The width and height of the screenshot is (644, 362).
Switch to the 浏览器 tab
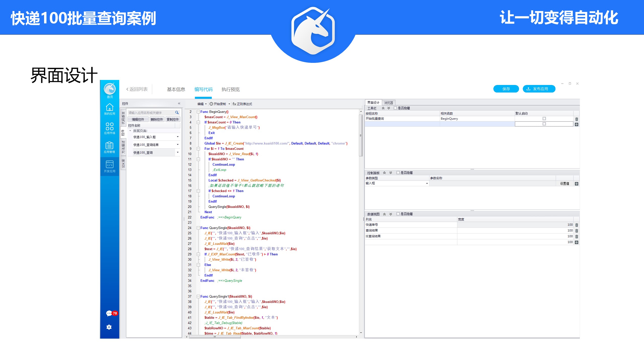[x=388, y=103]
